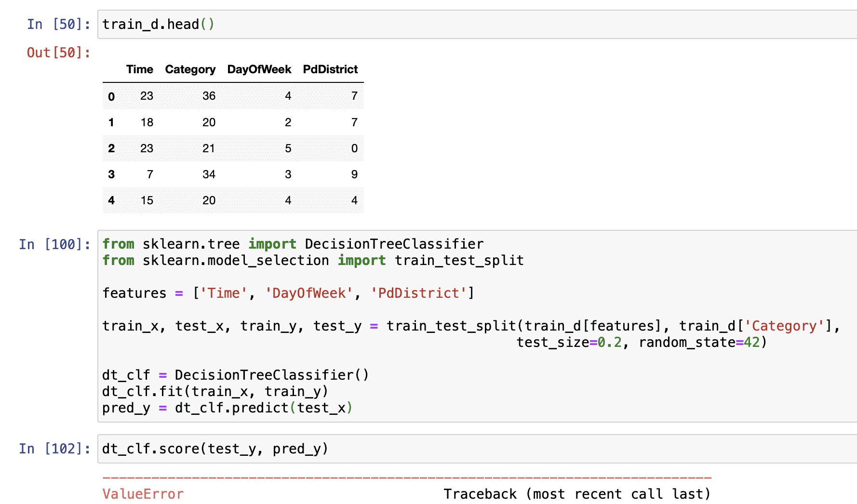857x504 pixels.
Task: Click the Traceback (most recent call last) text
Action: (x=576, y=494)
